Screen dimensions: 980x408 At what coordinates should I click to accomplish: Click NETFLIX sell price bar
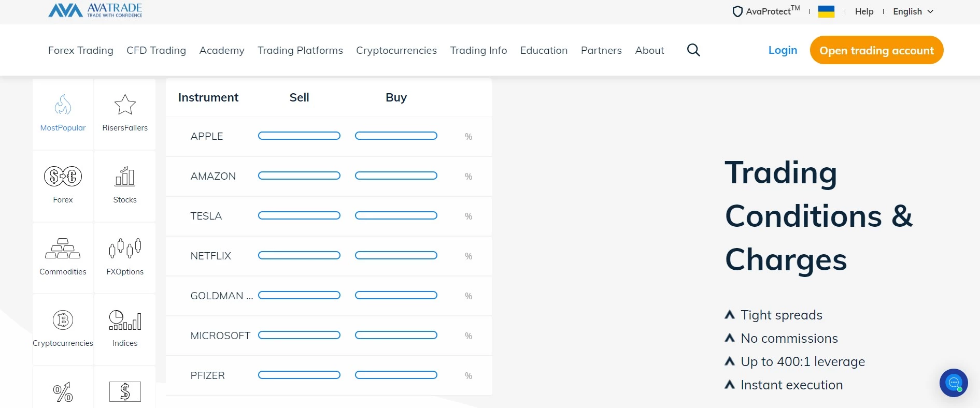[299, 255]
